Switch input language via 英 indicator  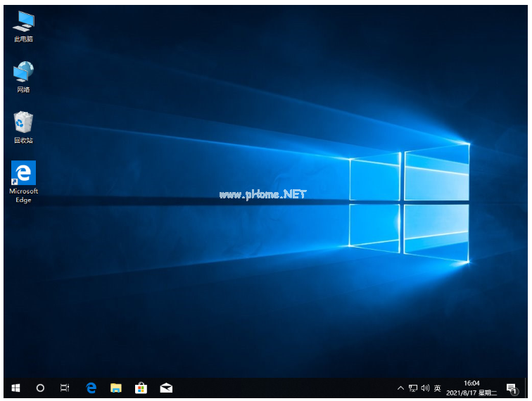click(x=437, y=388)
